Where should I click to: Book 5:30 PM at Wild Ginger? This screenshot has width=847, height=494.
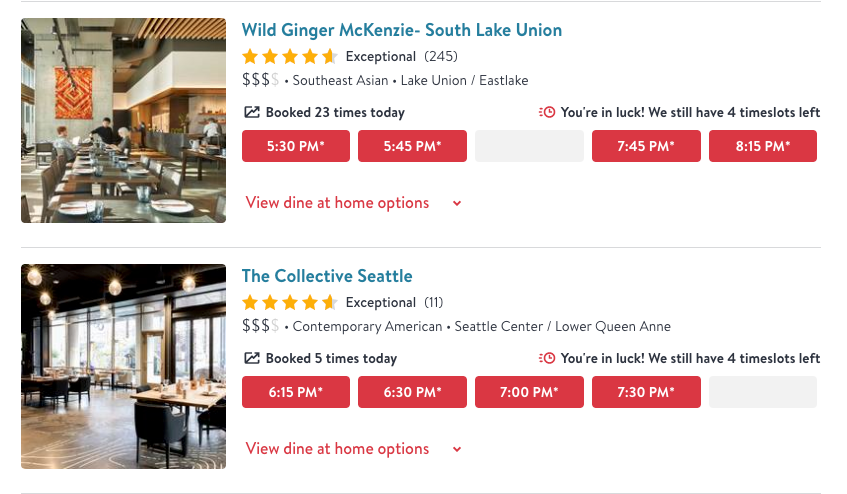[x=296, y=146]
